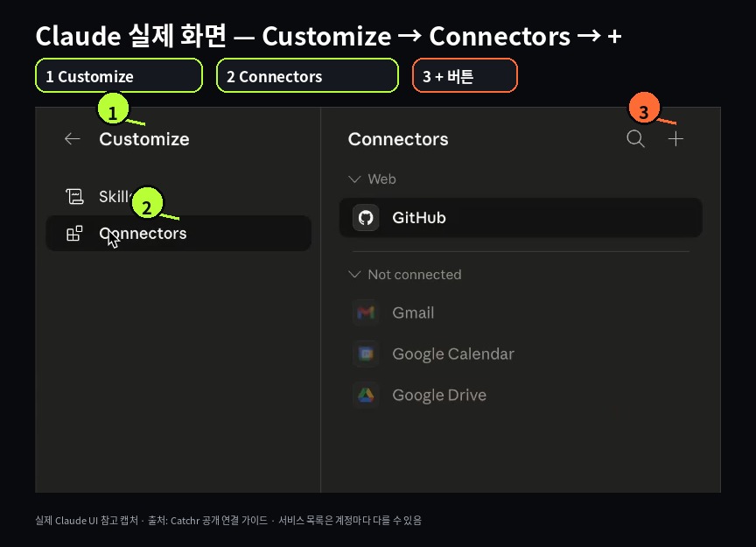The width and height of the screenshot is (756, 547).
Task: Select the Google Drive connector name
Action: [439, 395]
